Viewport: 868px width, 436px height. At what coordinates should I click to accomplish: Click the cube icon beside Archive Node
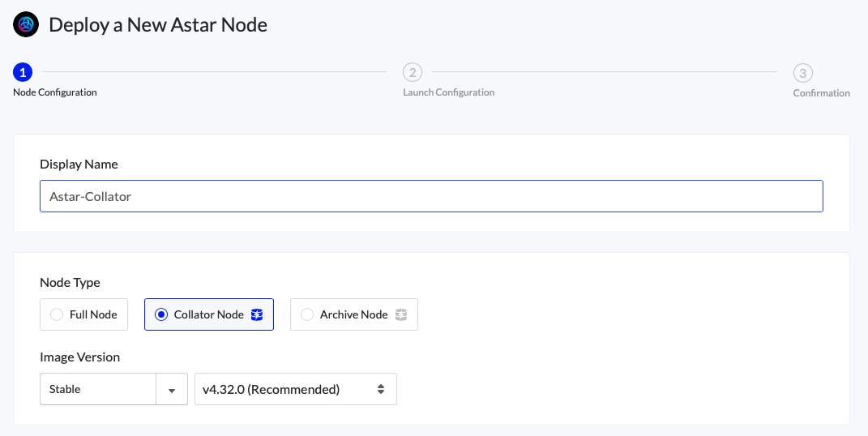401,314
